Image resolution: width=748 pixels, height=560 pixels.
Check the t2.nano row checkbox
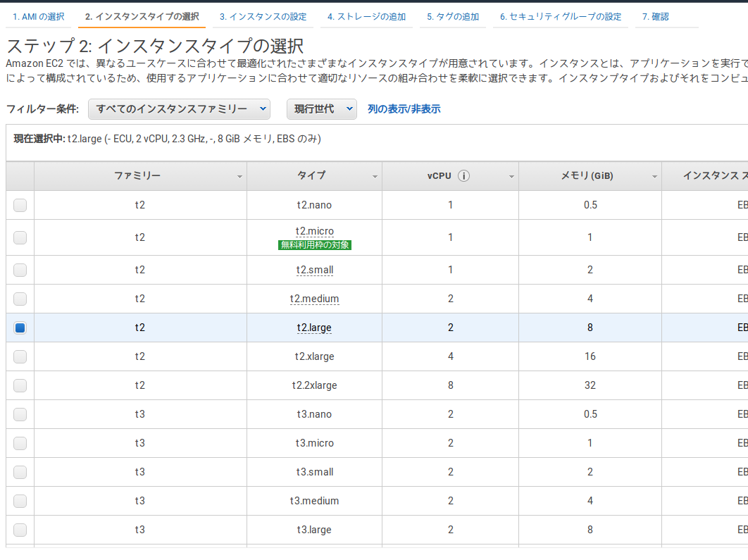(x=20, y=205)
